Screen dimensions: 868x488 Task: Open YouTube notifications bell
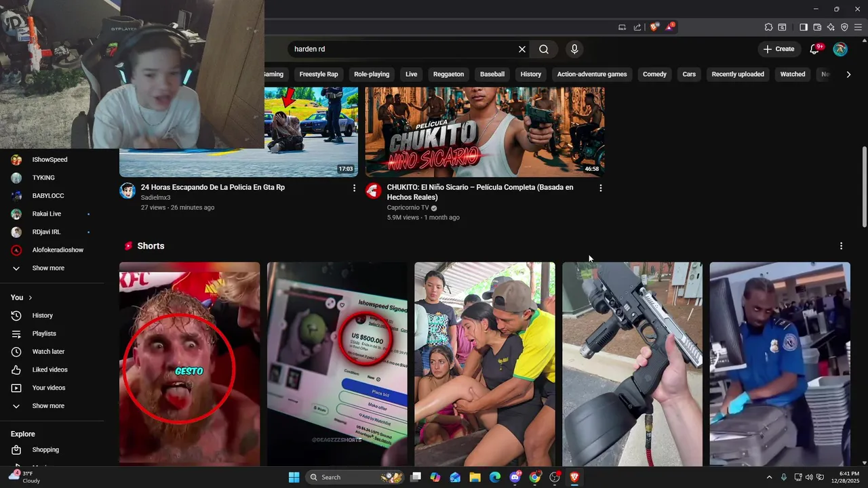click(x=816, y=49)
